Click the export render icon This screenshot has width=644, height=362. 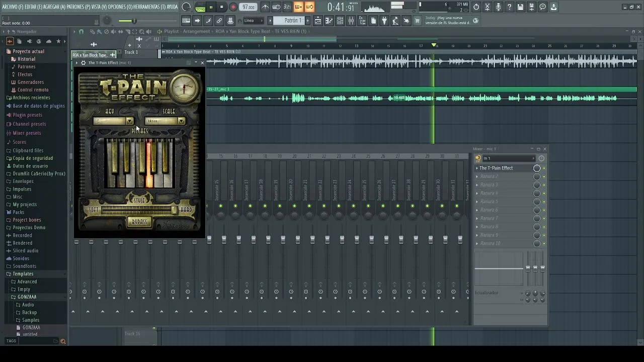click(531, 7)
